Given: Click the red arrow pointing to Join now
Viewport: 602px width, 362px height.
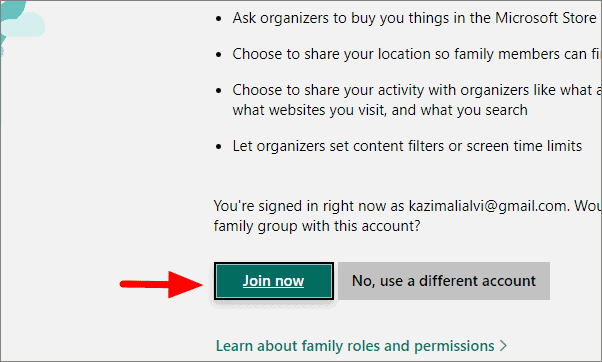Looking at the screenshot, I should point(161,284).
